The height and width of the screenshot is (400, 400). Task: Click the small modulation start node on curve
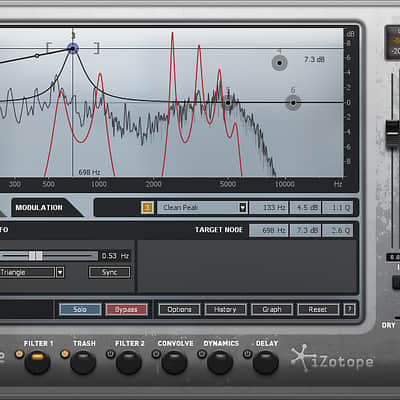[37, 56]
